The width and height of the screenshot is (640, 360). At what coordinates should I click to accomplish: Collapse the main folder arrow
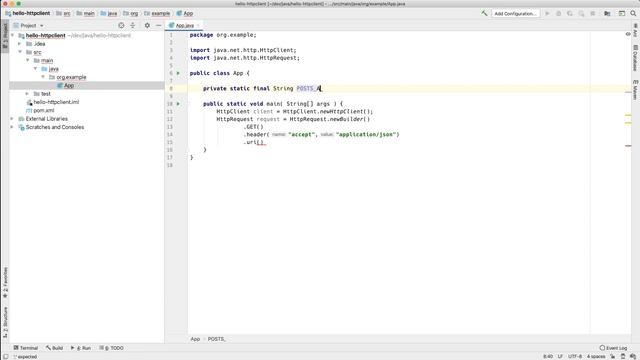click(28, 60)
